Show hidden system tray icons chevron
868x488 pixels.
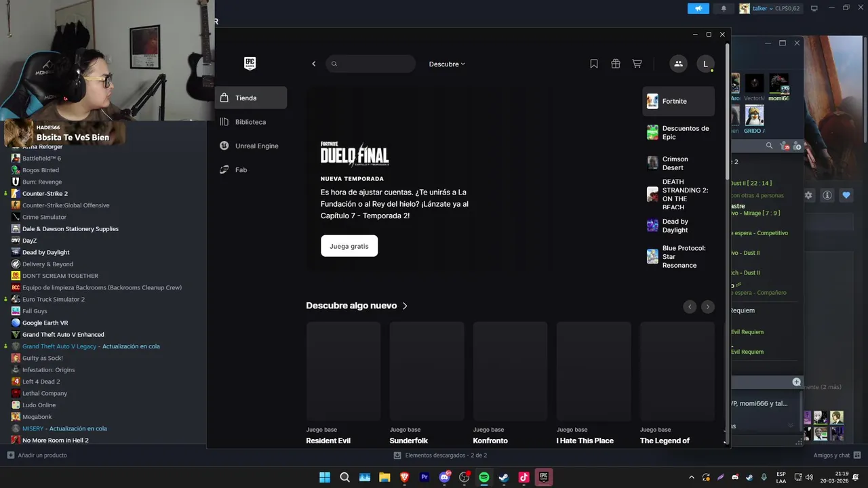pyautogui.click(x=691, y=477)
